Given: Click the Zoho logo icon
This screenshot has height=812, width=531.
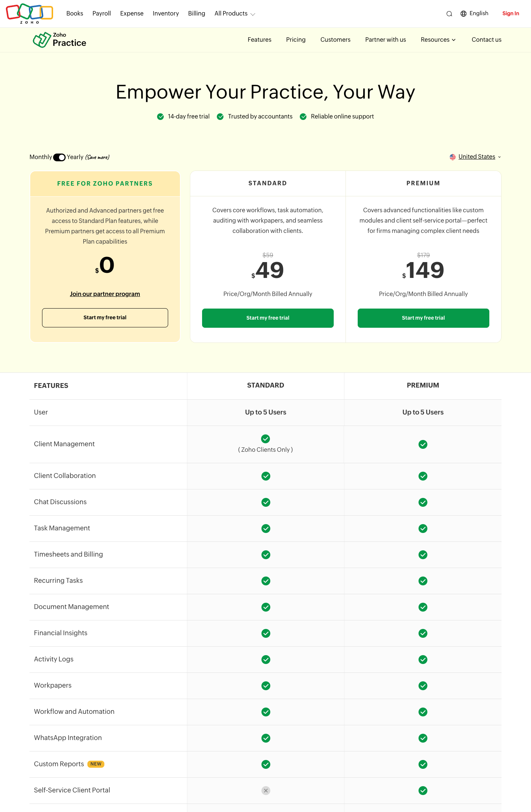Looking at the screenshot, I should (x=29, y=13).
